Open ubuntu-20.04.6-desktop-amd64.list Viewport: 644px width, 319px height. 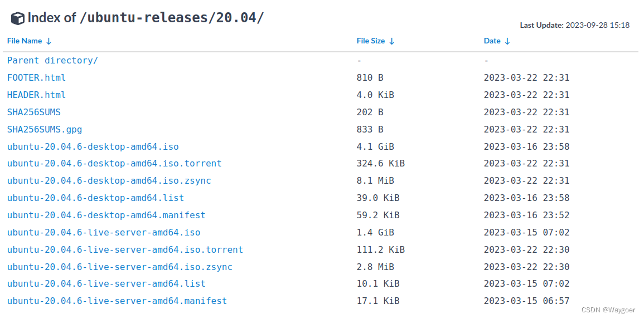click(96, 198)
